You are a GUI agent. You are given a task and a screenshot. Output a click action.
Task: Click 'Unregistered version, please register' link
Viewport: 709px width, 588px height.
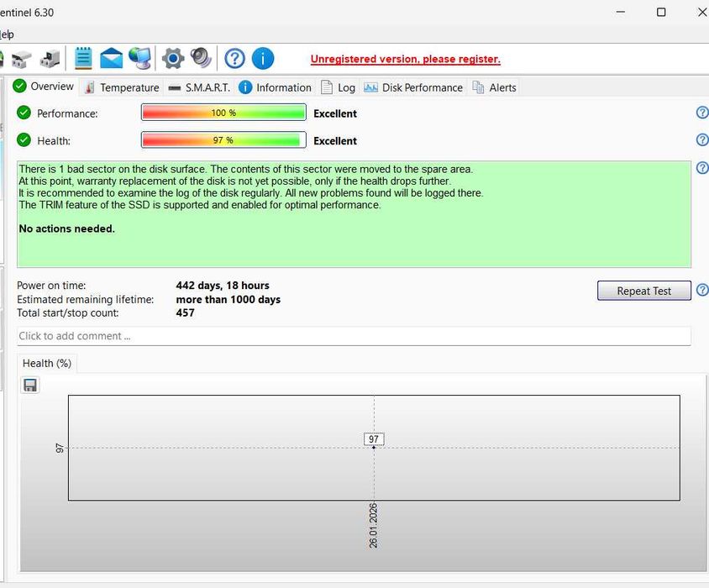pos(405,60)
